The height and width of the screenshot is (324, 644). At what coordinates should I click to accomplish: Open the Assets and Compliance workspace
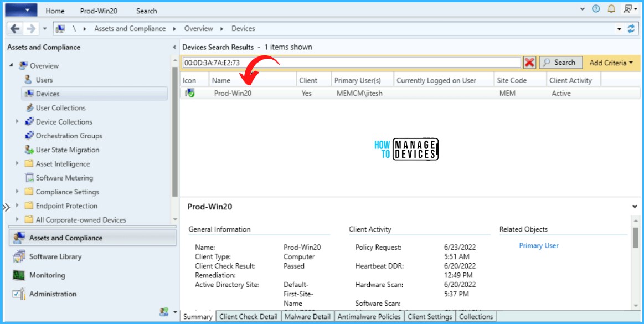(92, 238)
